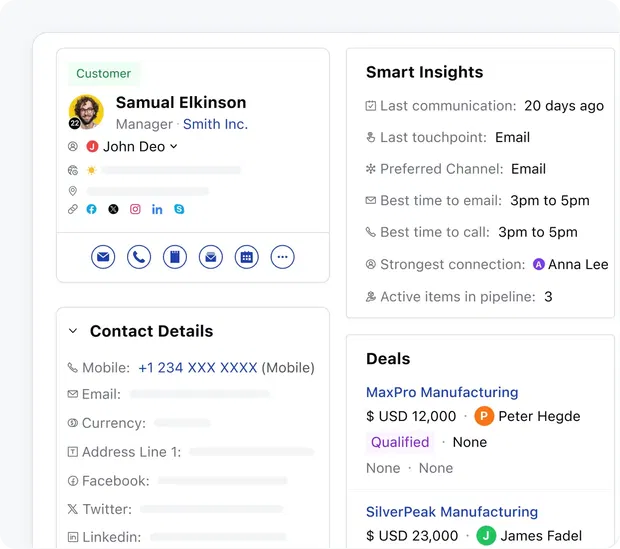Click the Peter Hegde name text
This screenshot has height=549, width=620.
point(539,416)
